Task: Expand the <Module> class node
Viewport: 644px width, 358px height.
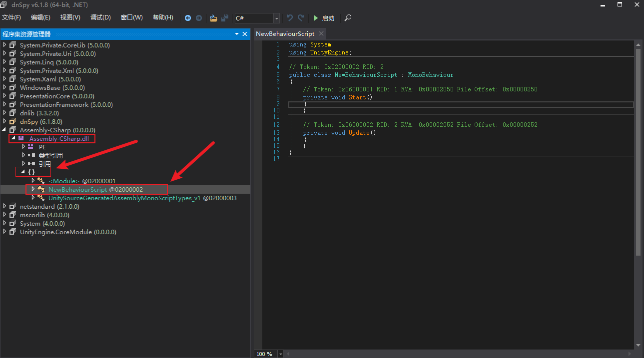Action: (33, 181)
